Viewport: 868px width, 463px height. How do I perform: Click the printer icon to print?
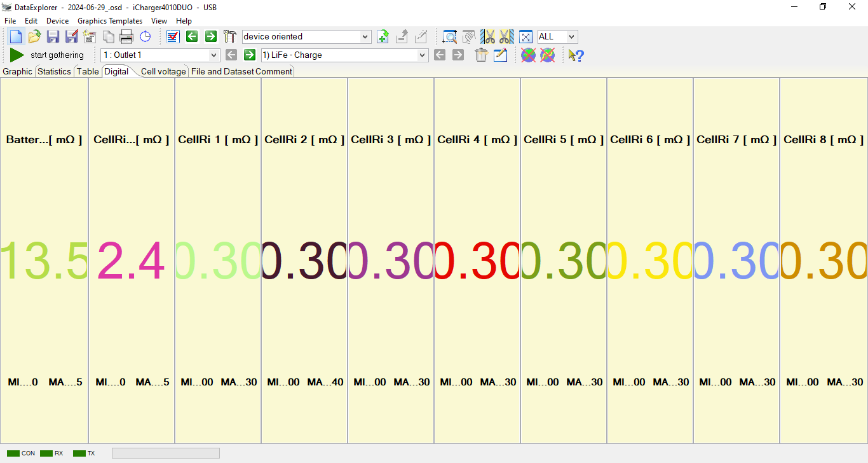[x=126, y=37]
